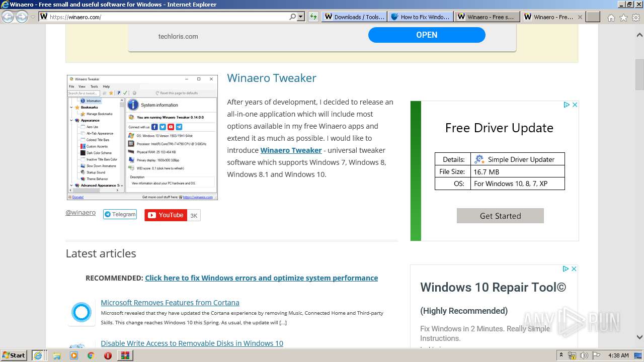This screenshot has height=362, width=644.
Task: Click the 'For Windows 10, 8, 7, XP' cell
Action: pos(518,184)
